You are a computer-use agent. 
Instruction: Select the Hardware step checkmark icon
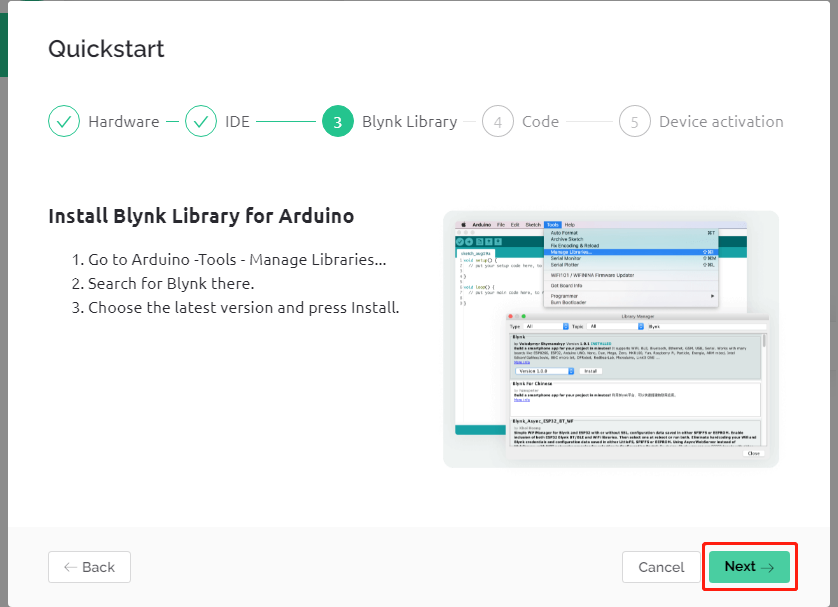64,121
